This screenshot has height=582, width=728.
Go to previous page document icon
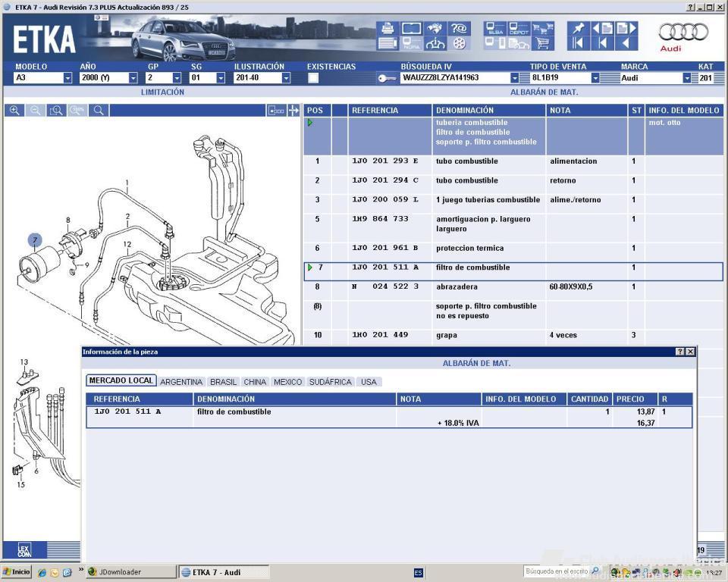(x=602, y=28)
